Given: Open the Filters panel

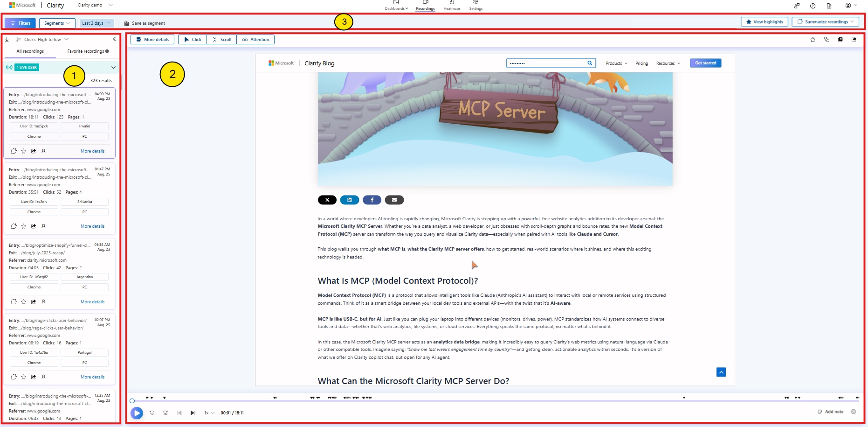Looking at the screenshot, I should click(x=21, y=23).
